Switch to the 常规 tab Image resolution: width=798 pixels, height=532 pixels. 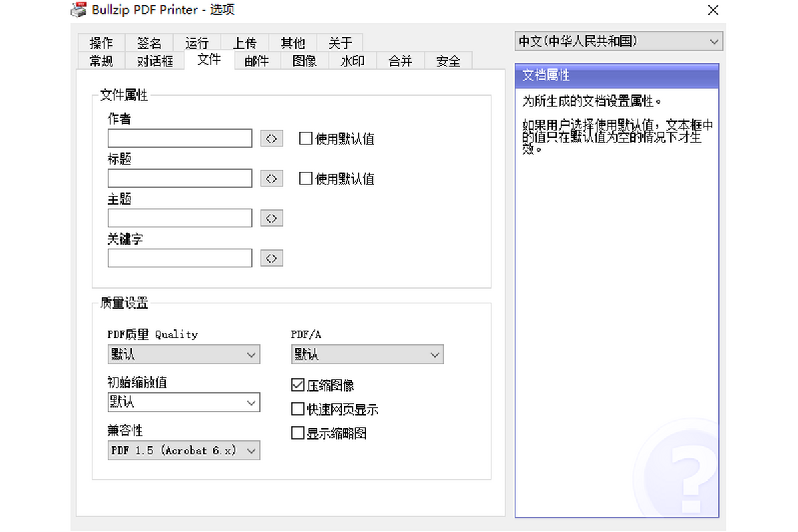click(x=101, y=61)
